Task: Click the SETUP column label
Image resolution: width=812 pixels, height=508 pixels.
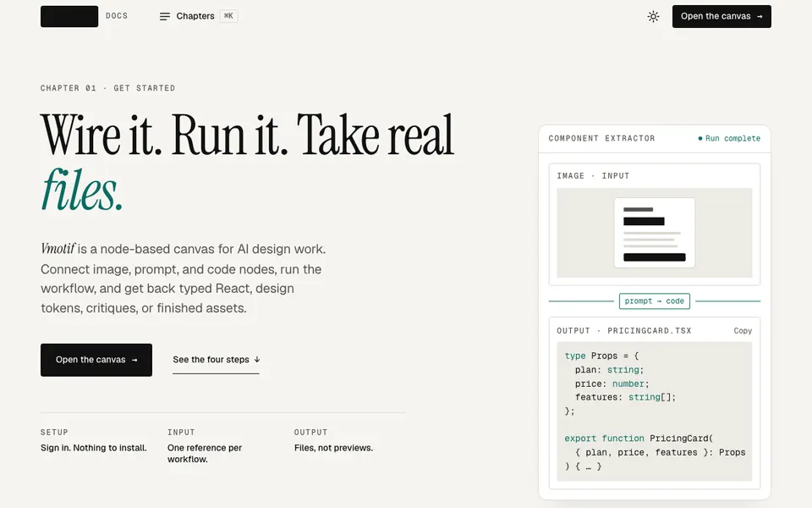Action: 54,433
